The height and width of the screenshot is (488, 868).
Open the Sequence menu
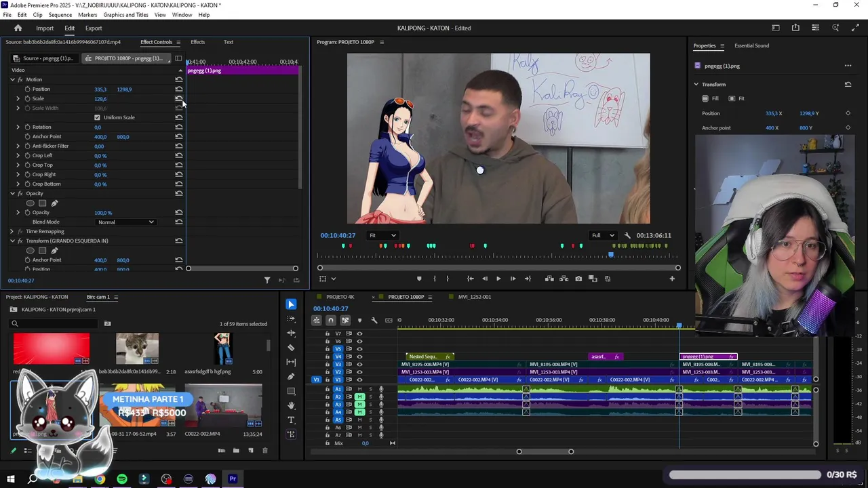pyautogui.click(x=60, y=15)
